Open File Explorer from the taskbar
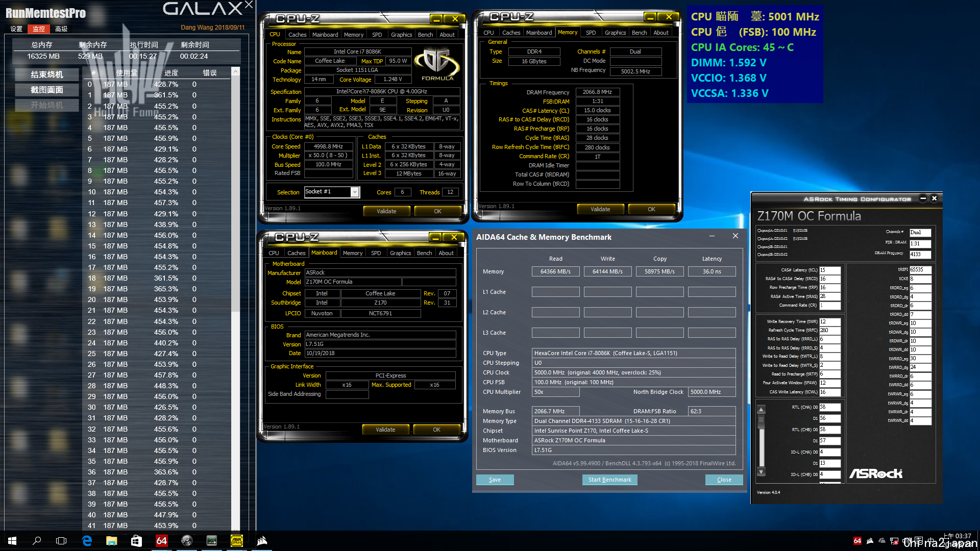 112,541
